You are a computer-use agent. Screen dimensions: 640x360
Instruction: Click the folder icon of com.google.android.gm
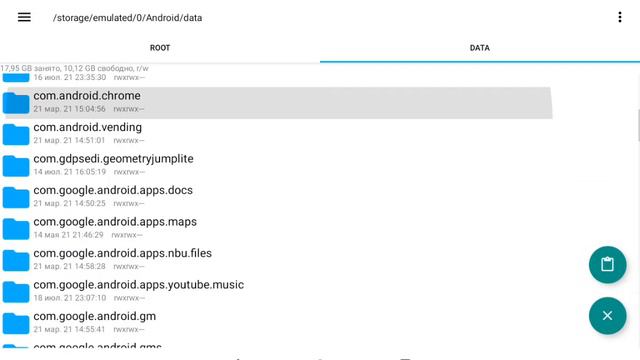coord(16,323)
